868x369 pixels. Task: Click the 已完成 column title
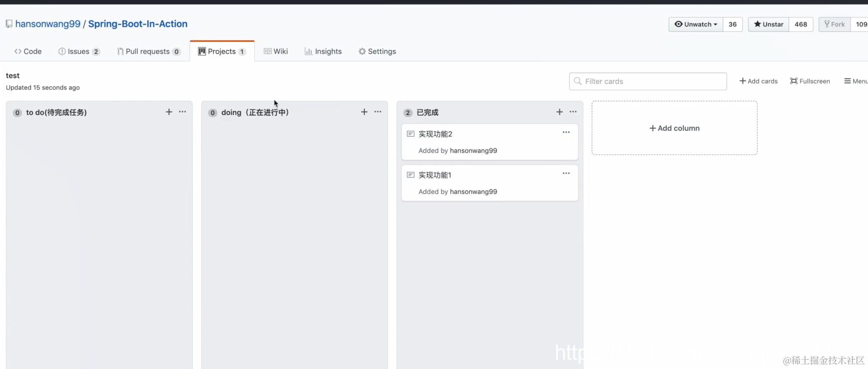point(427,112)
